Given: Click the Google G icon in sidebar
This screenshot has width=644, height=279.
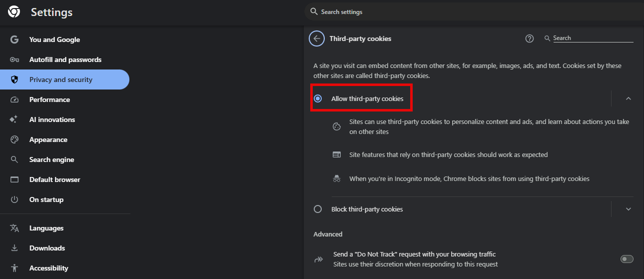Looking at the screenshot, I should tap(14, 39).
